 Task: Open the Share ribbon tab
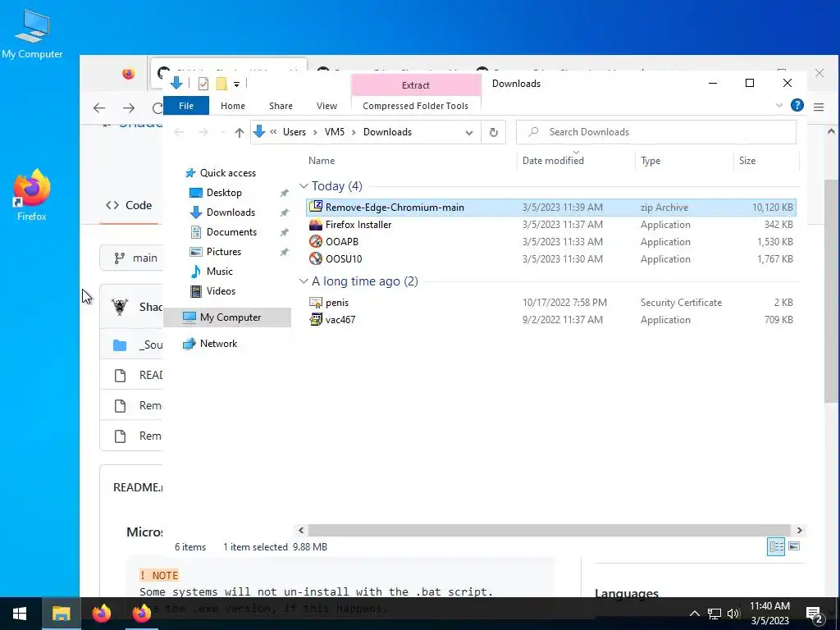click(x=281, y=106)
